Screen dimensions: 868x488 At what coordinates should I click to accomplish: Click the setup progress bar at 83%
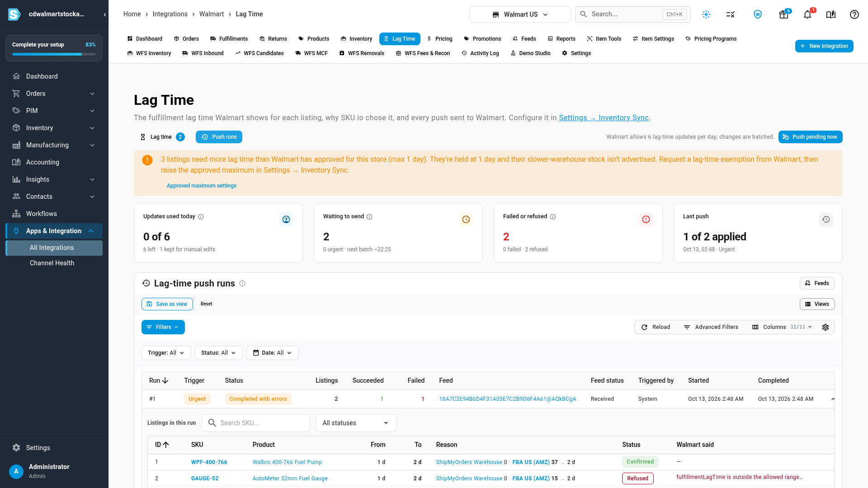tap(54, 54)
